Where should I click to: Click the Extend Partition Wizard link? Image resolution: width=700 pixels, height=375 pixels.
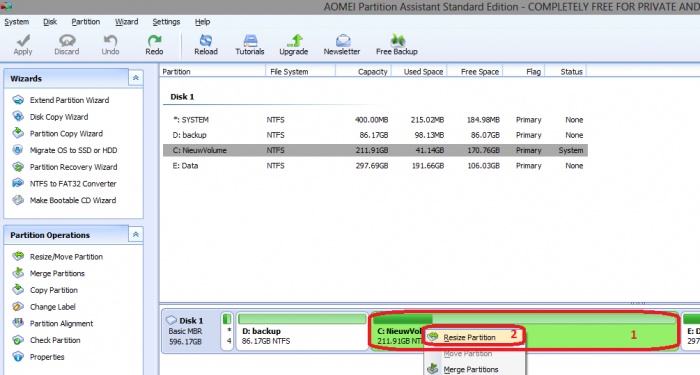coord(69,100)
